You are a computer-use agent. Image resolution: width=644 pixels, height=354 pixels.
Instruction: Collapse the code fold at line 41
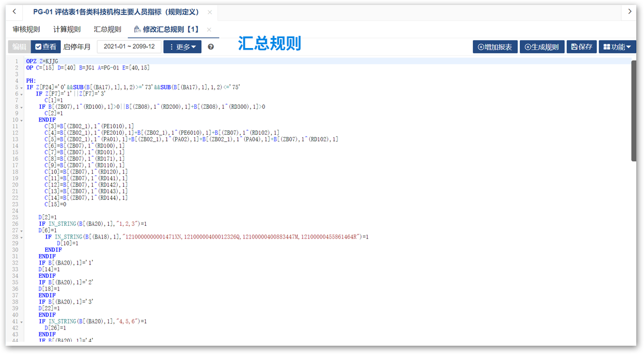tap(22, 321)
